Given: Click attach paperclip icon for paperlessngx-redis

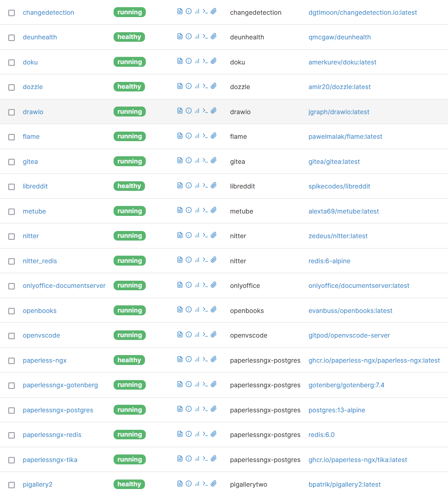Looking at the screenshot, I should click(x=214, y=434).
